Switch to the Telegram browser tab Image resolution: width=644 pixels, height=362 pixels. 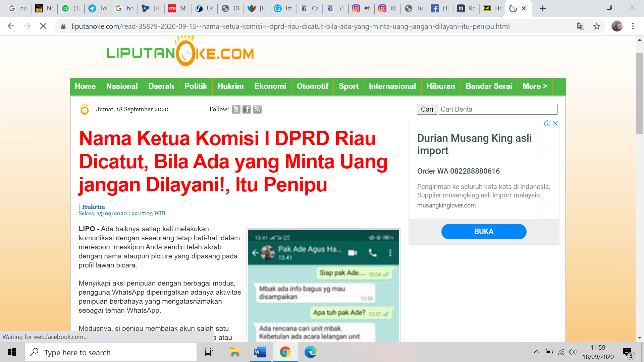point(98,8)
